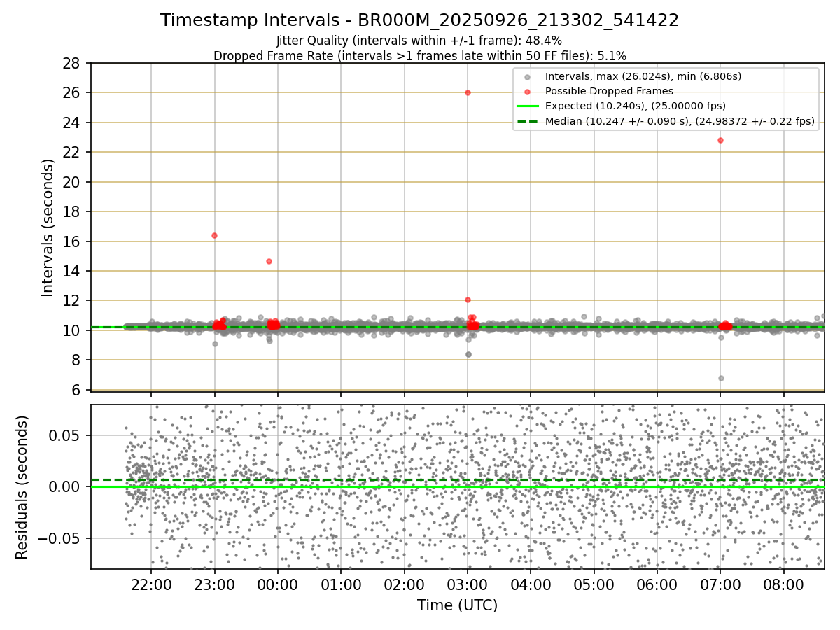Click the '28' tick on the intervals axis
The width and height of the screenshot is (840, 630).
71,64
